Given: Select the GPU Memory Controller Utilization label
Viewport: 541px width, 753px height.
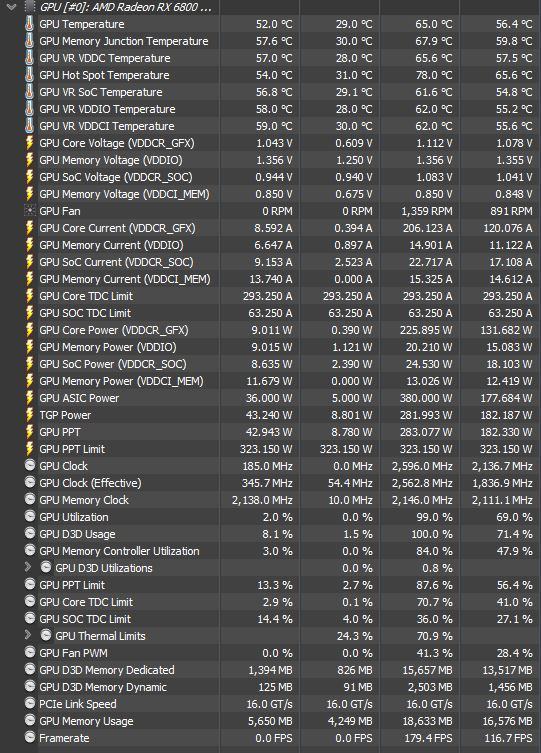Looking at the screenshot, I should (120, 551).
